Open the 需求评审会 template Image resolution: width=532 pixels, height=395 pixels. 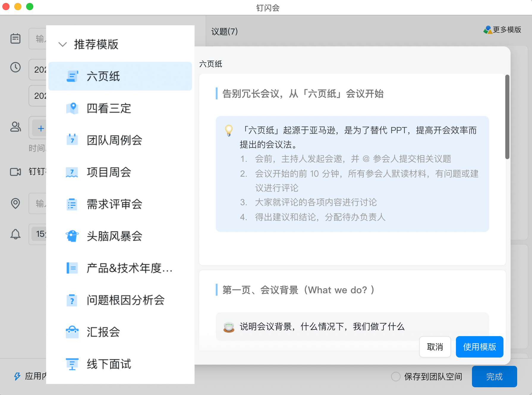point(120,204)
